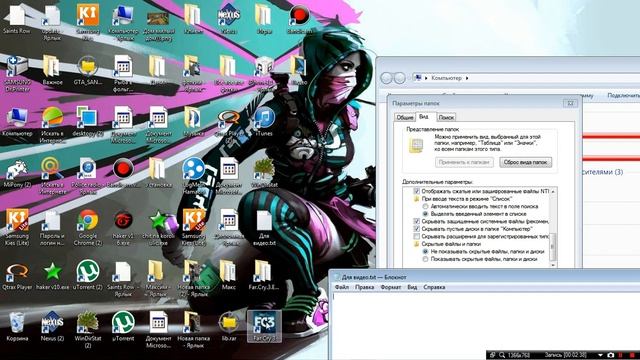Click the desktopgy (2) shortcut icon
640x360 pixels.
tap(87, 118)
